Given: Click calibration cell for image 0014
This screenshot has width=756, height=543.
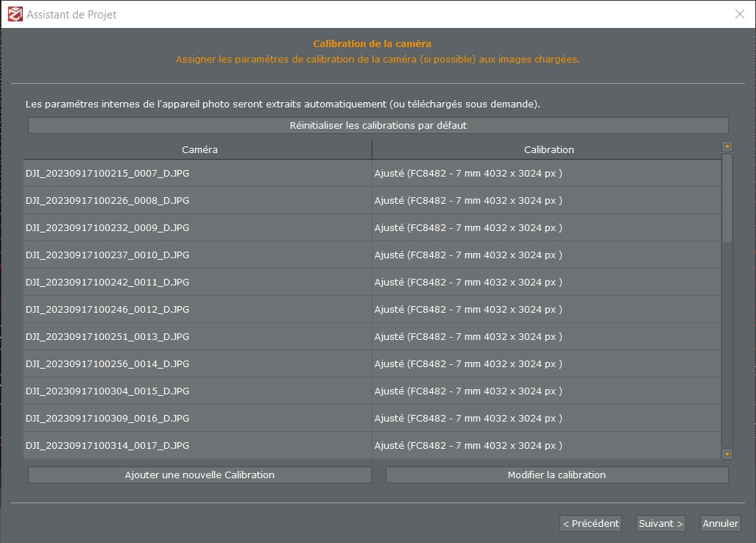Looking at the screenshot, I should (547, 363).
